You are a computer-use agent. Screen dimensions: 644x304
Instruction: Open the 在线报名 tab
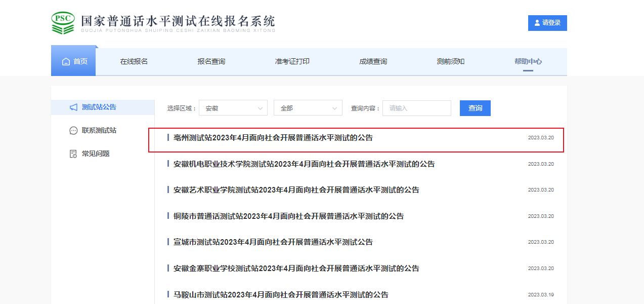[134, 62]
